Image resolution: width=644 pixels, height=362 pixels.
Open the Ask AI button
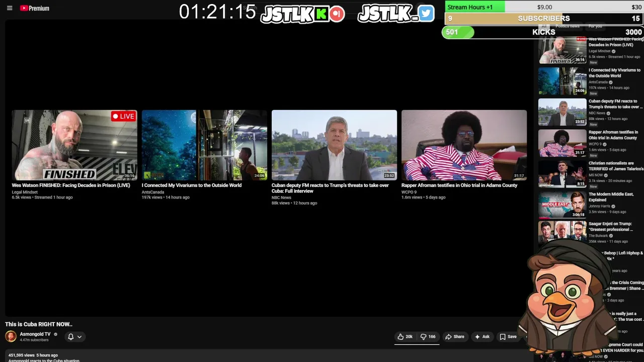click(482, 337)
